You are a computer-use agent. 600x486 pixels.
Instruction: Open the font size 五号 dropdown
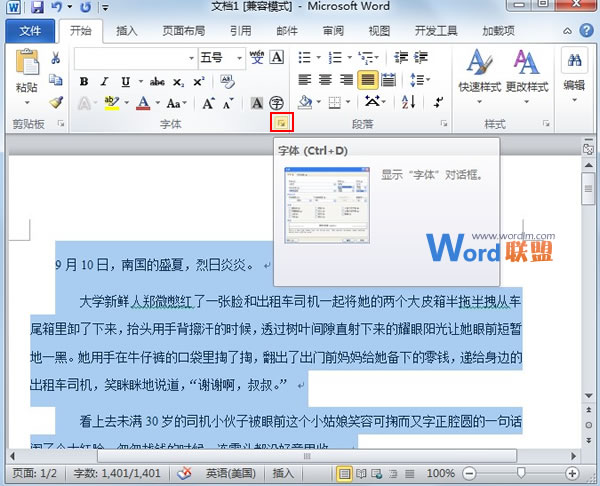(x=239, y=58)
